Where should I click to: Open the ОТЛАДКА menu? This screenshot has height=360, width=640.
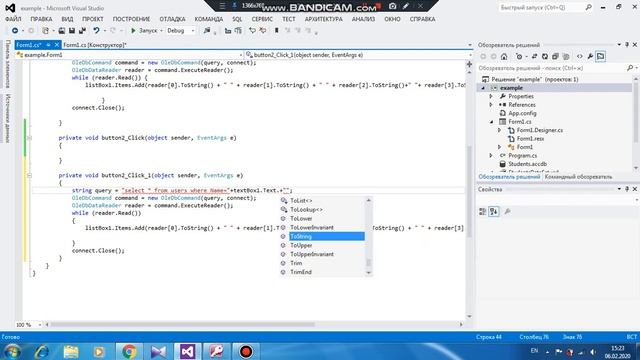pos(172,19)
